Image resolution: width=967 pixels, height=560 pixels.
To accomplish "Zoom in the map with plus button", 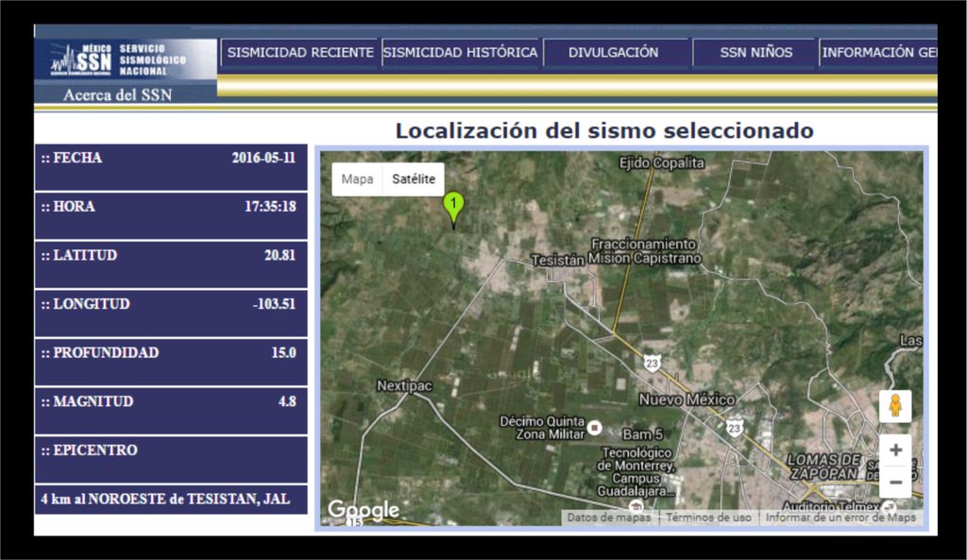I will [x=895, y=450].
